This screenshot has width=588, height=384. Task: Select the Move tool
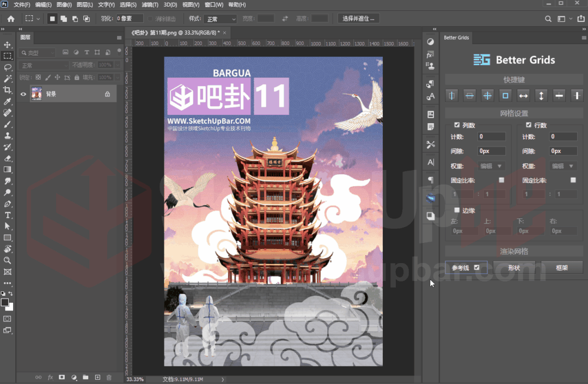click(x=8, y=45)
